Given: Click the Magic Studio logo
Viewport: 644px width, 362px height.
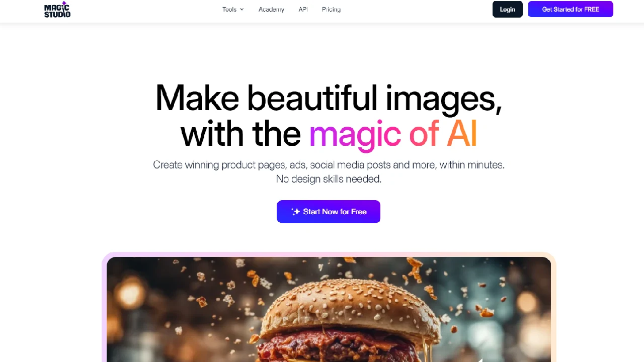Looking at the screenshot, I should click(57, 10).
